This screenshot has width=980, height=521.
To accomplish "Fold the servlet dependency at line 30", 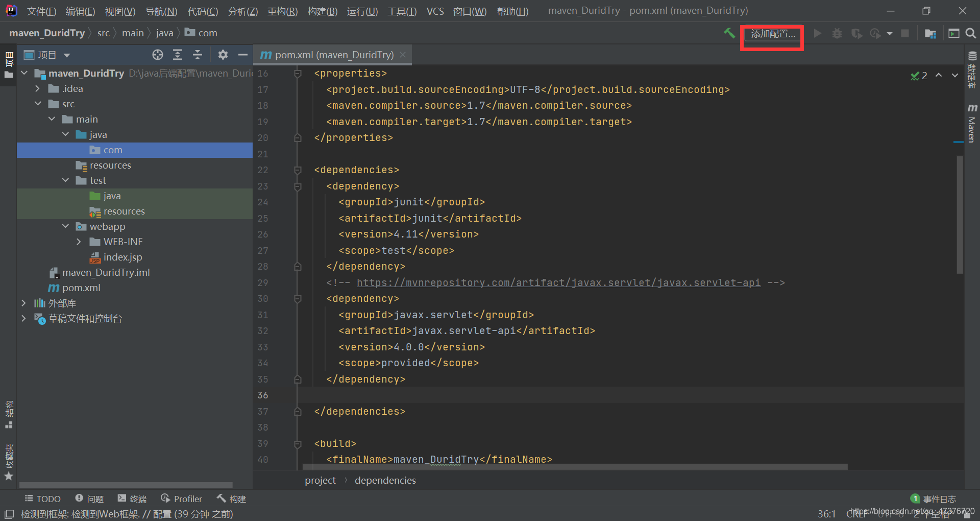I will [298, 299].
